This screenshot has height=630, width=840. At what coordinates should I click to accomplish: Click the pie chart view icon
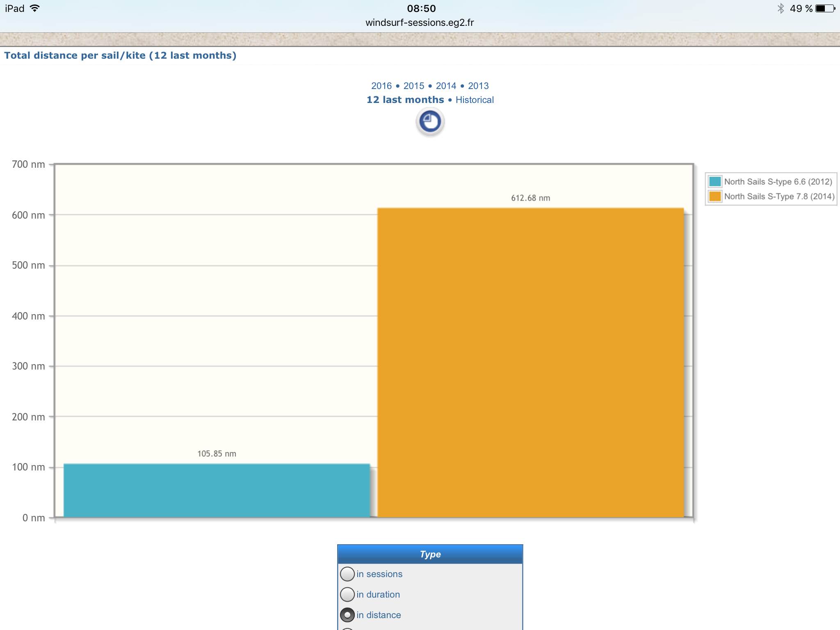[x=430, y=122]
